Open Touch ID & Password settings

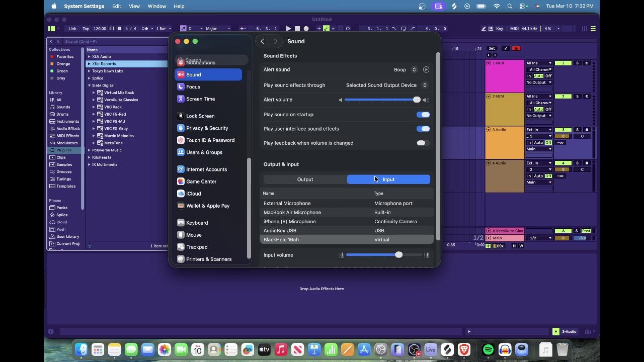(x=208, y=140)
